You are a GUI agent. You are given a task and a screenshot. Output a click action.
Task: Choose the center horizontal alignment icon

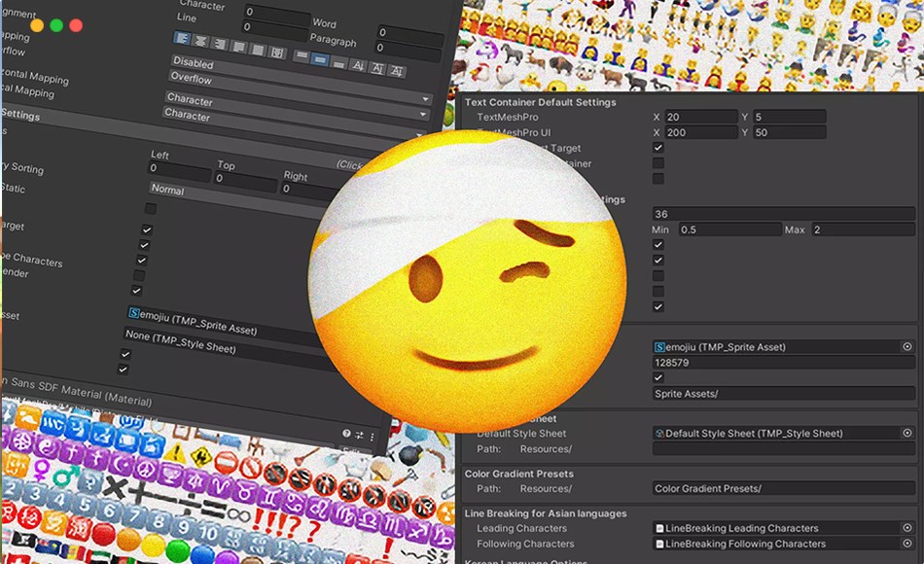click(x=201, y=41)
